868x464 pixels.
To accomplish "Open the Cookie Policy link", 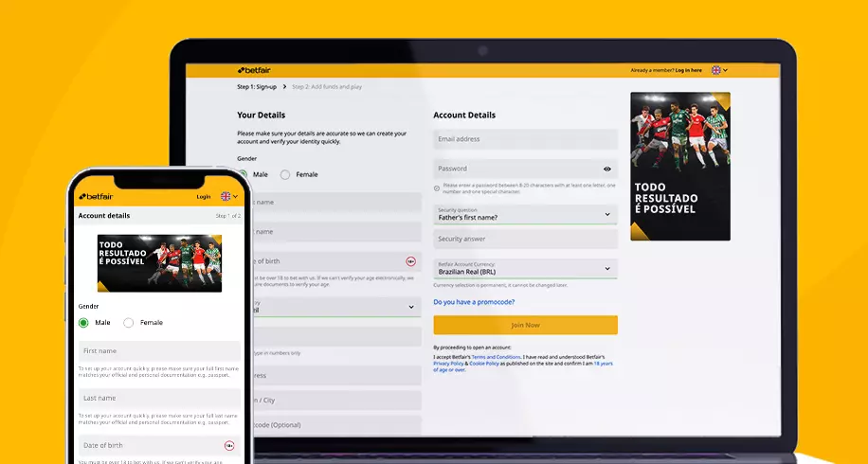I will tap(484, 364).
